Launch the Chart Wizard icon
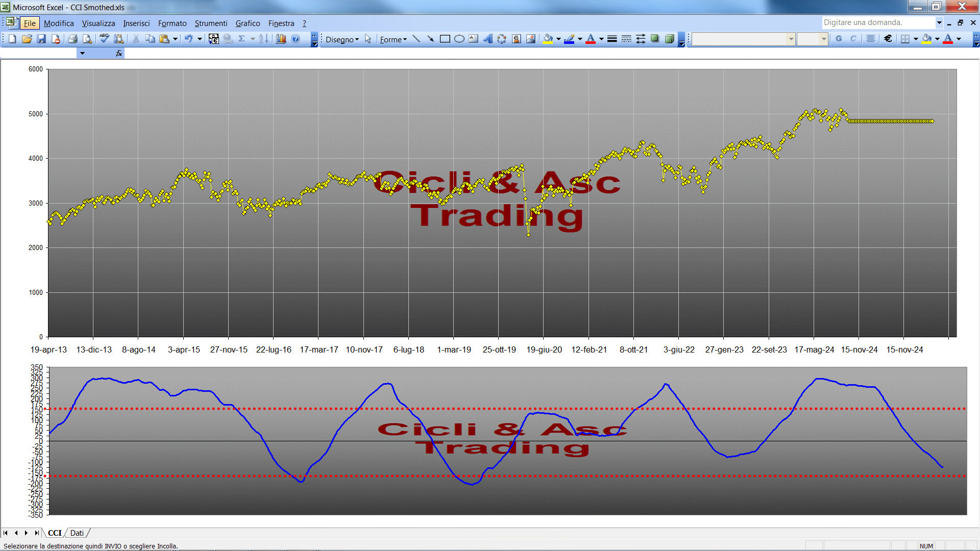The height and width of the screenshot is (551, 980). [x=281, y=39]
